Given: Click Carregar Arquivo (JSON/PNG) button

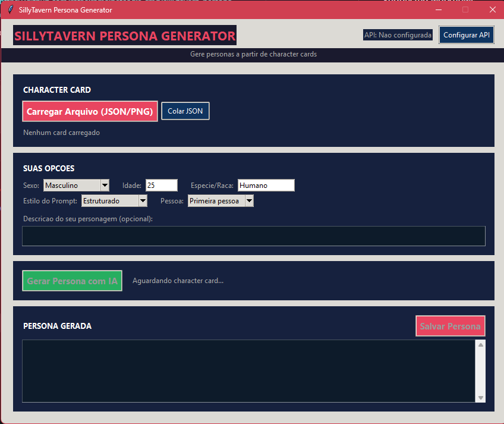Looking at the screenshot, I should (x=90, y=111).
